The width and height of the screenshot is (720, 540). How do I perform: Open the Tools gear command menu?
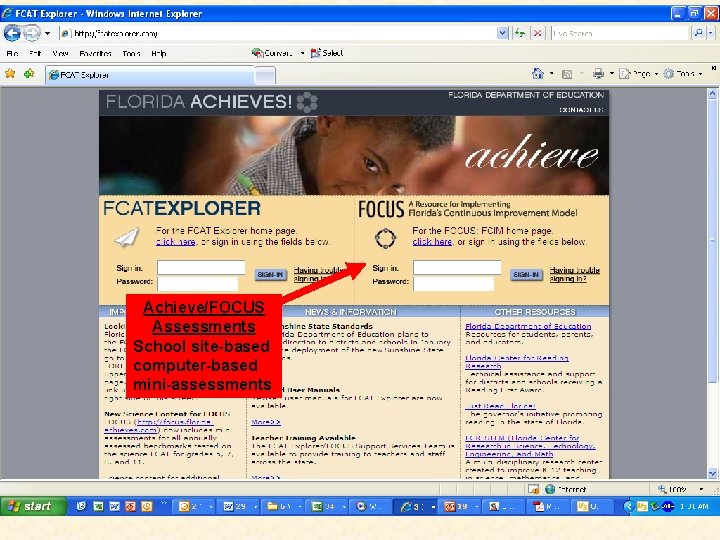[683, 73]
